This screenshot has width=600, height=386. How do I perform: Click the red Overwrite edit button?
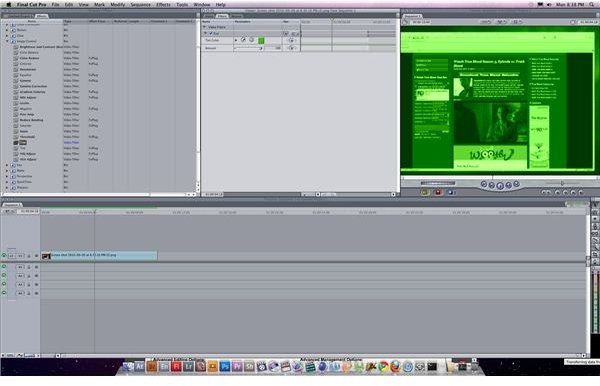click(x=438, y=192)
